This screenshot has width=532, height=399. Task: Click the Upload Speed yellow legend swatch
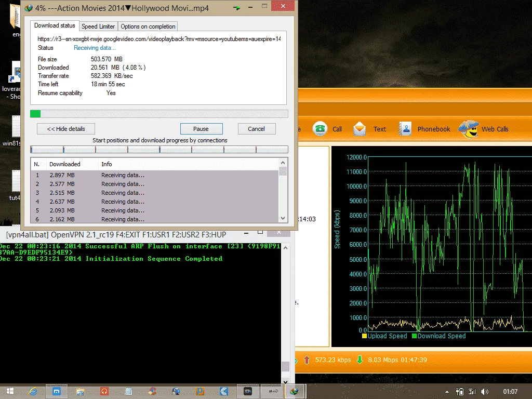364,336
